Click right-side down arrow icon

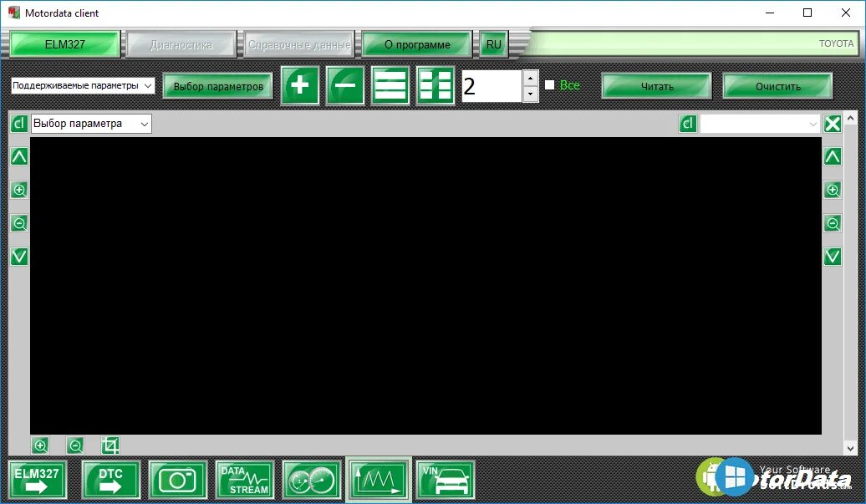click(x=833, y=257)
